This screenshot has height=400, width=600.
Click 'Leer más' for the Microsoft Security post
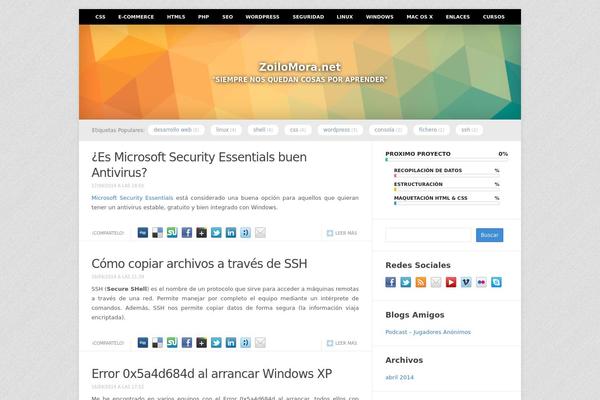342,233
